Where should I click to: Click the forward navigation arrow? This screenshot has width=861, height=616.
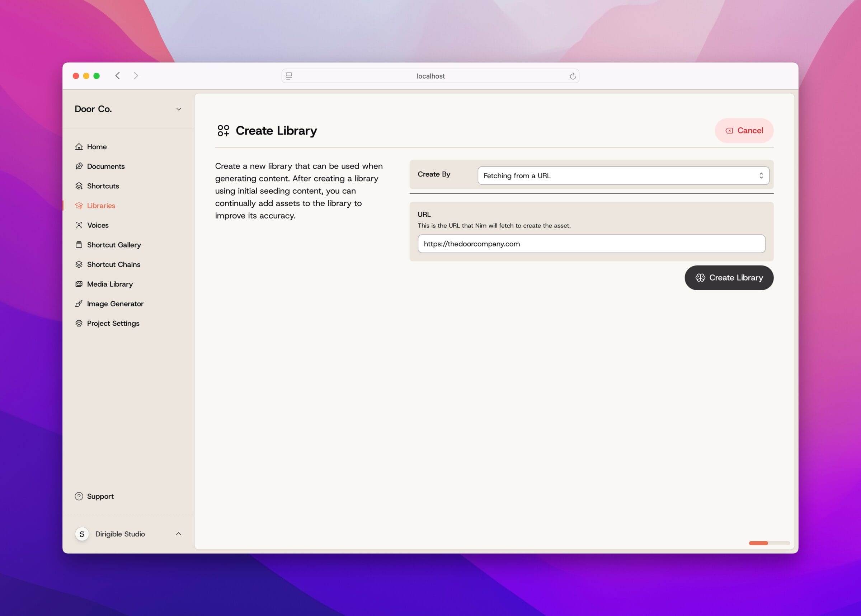pos(136,75)
